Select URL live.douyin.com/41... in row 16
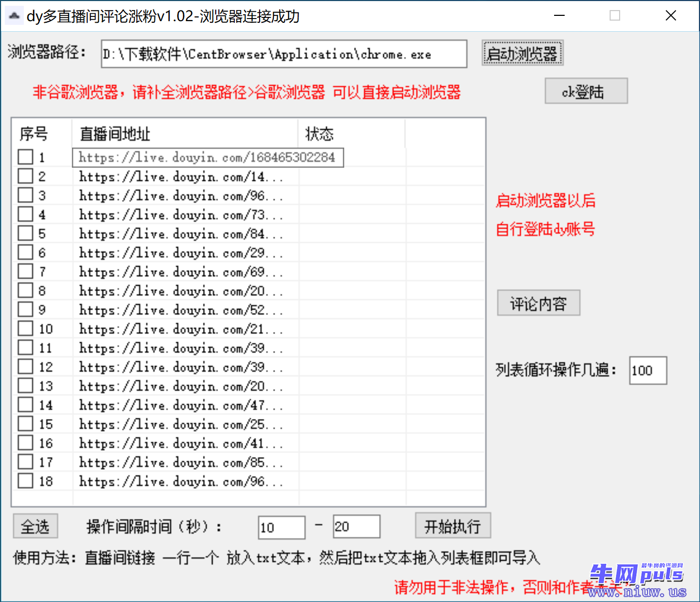 [x=181, y=443]
